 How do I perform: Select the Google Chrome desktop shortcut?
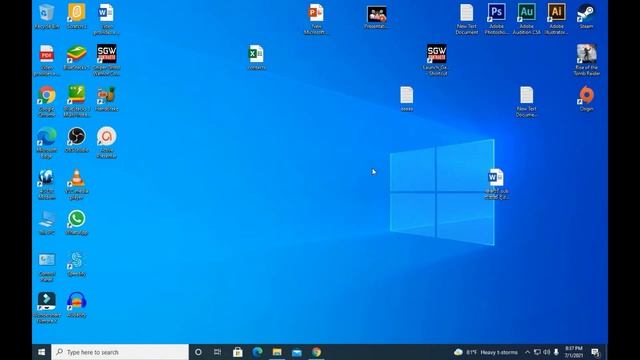(x=47, y=102)
